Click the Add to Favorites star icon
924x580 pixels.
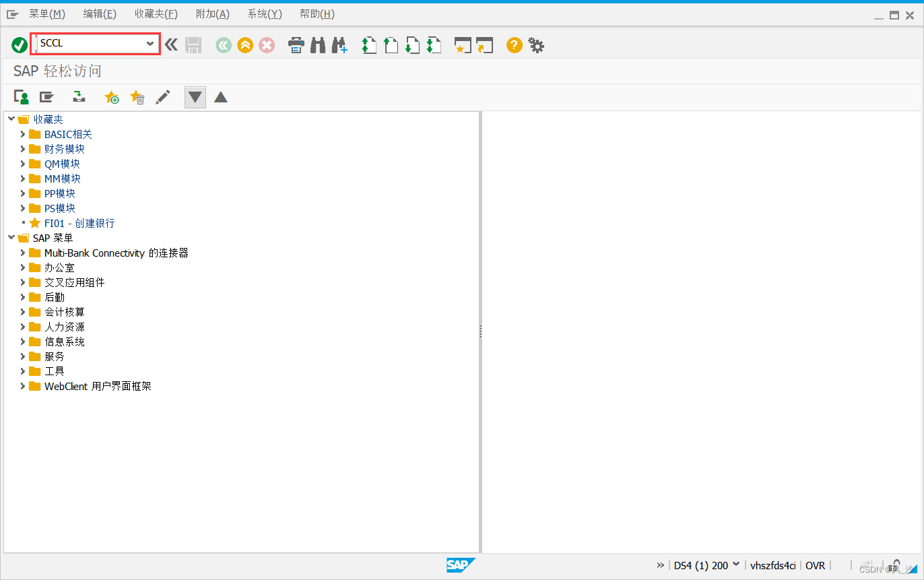coord(112,97)
